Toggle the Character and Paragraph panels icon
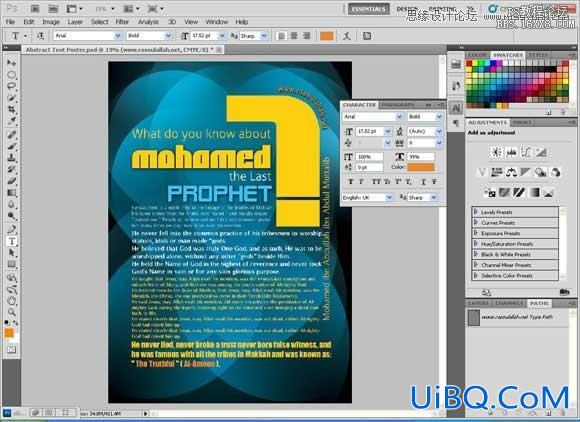The width and height of the screenshot is (580, 422). [x=367, y=36]
